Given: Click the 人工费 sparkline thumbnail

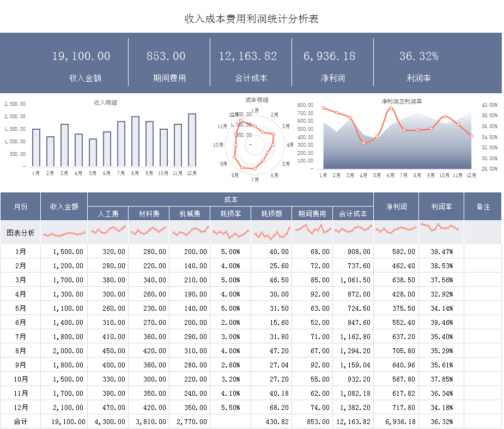Looking at the screenshot, I should (109, 233).
